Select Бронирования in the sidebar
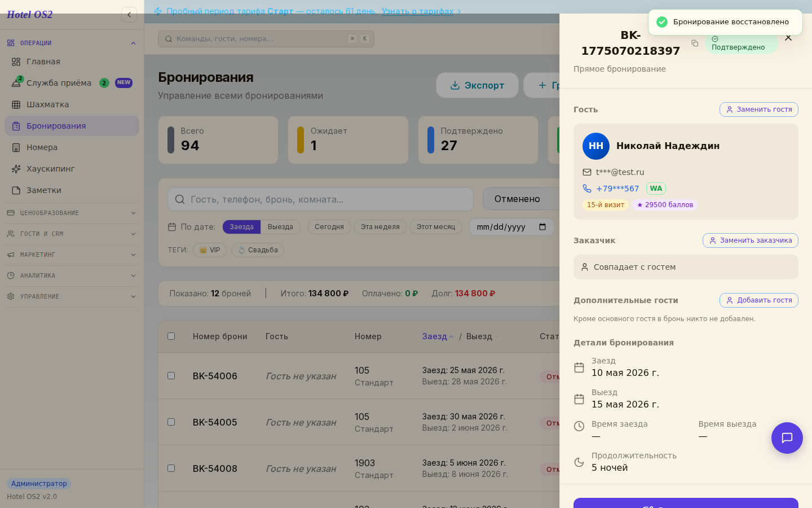The width and height of the screenshot is (812, 508). pyautogui.click(x=72, y=126)
